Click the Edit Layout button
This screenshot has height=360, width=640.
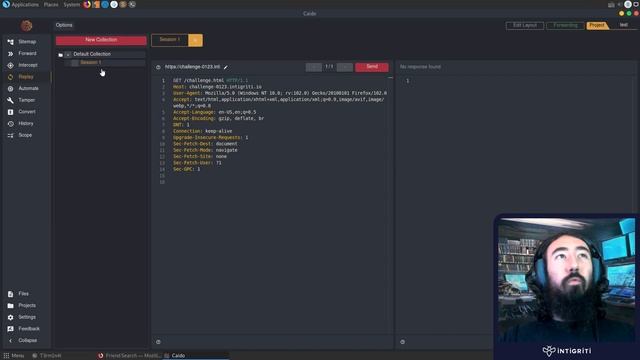(525, 25)
